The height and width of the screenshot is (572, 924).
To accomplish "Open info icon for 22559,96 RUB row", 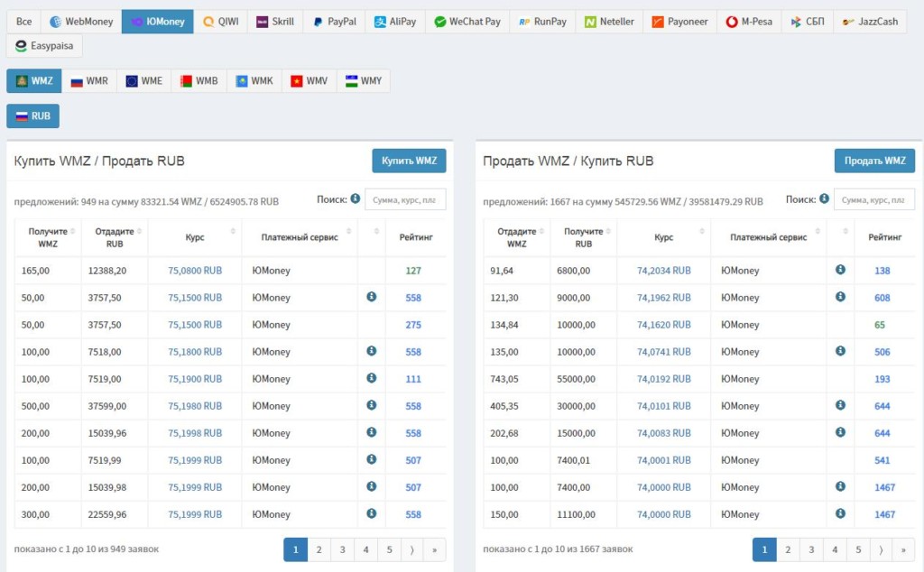I will (371, 513).
